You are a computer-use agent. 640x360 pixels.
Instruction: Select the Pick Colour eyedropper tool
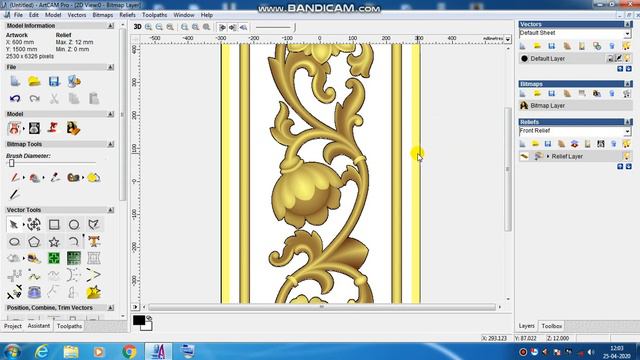pyautogui.click(x=54, y=178)
